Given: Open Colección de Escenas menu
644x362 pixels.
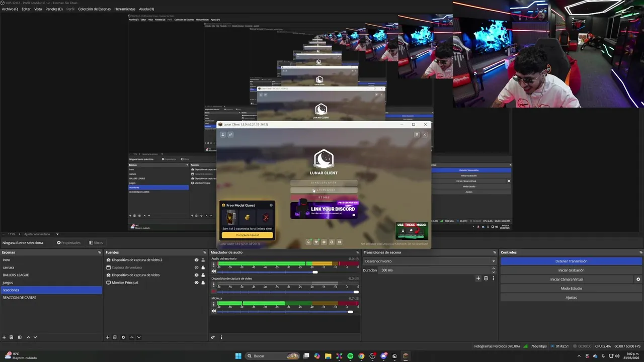Looking at the screenshot, I should point(94,9).
